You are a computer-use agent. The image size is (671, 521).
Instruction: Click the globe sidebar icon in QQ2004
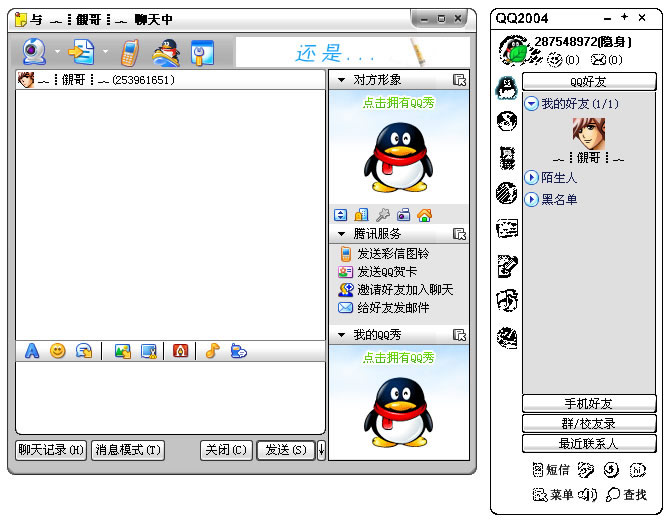pyautogui.click(x=507, y=121)
